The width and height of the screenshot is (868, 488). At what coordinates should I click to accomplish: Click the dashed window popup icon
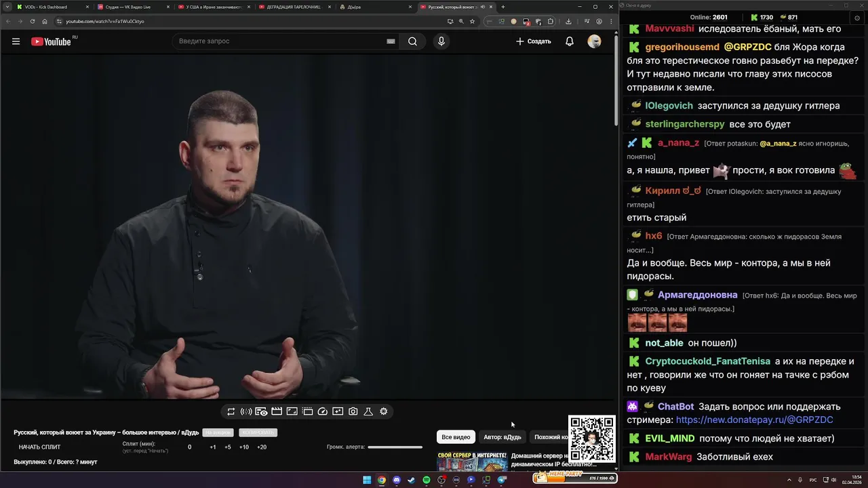click(x=307, y=411)
